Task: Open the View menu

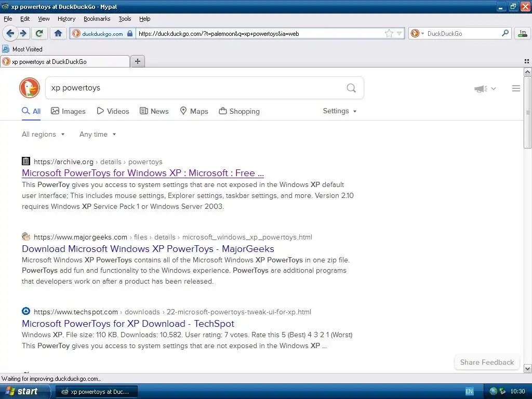Action: click(44, 19)
